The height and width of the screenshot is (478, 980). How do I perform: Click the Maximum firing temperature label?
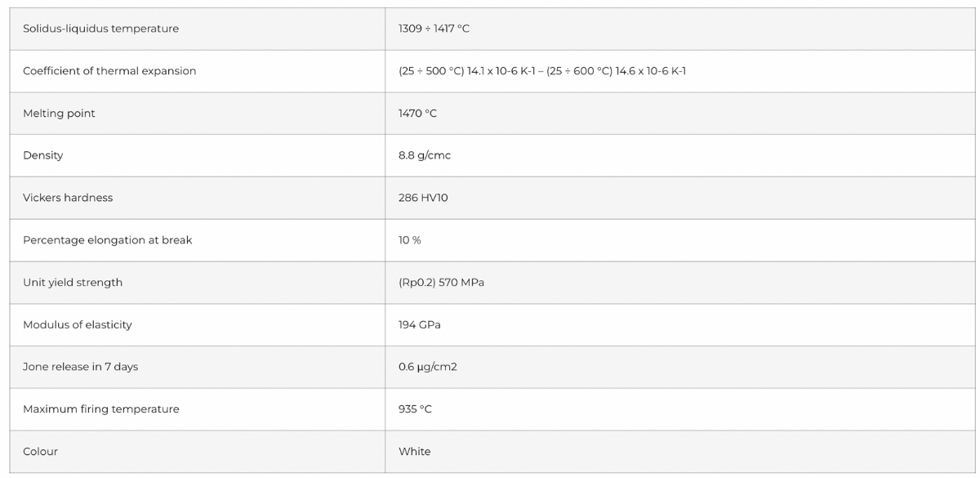100,409
